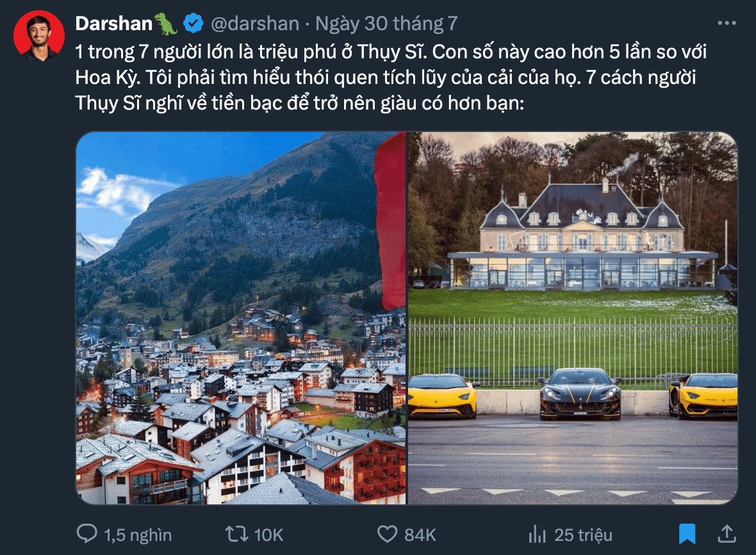Open the three-dot more options menu
Screen dimensions: 756x555
pyautogui.click(x=727, y=23)
